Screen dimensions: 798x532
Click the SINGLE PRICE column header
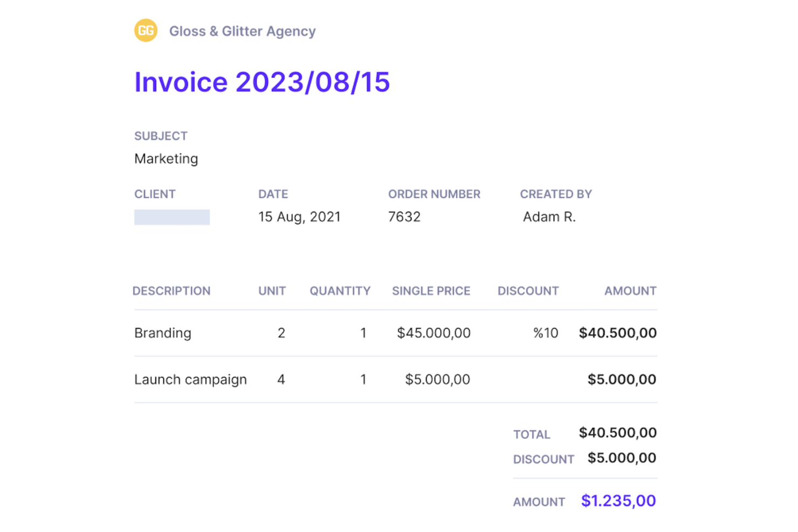(x=431, y=291)
